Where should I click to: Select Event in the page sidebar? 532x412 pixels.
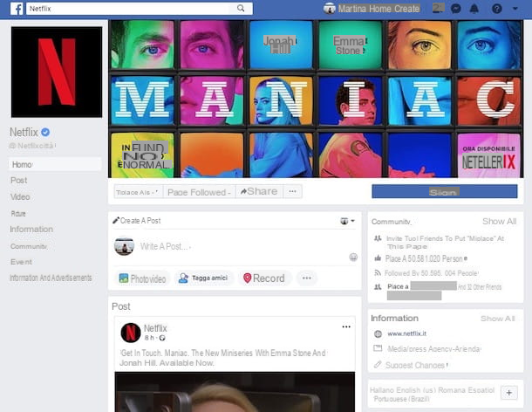21,262
